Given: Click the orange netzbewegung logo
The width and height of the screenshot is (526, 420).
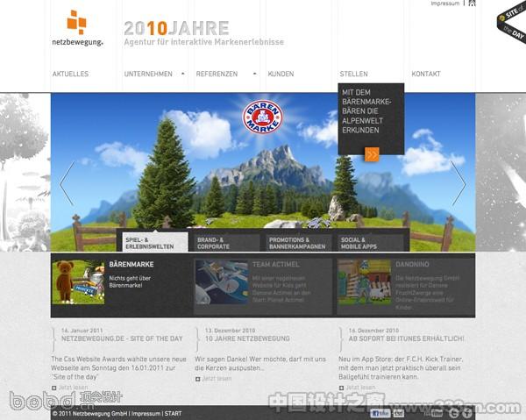Looking at the screenshot, I should click(x=77, y=27).
